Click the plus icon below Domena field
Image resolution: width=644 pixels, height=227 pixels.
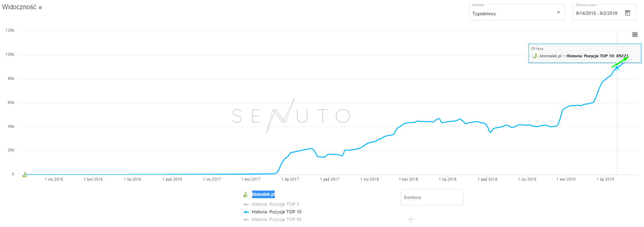411,219
